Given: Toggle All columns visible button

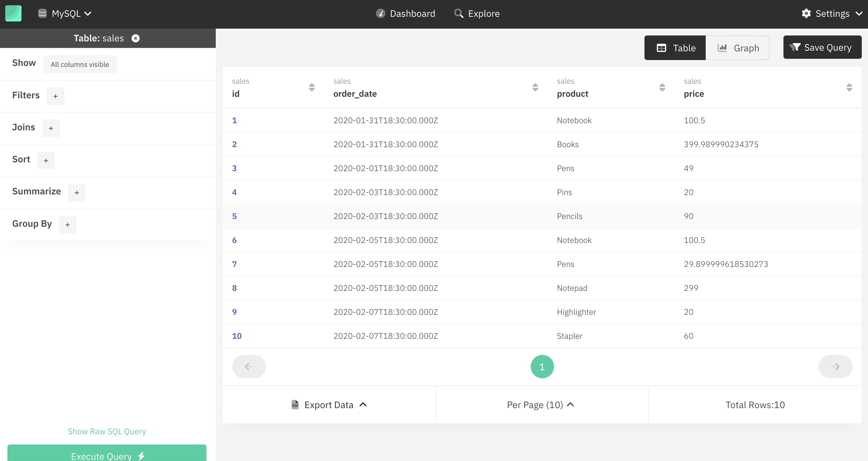Looking at the screenshot, I should [x=80, y=64].
